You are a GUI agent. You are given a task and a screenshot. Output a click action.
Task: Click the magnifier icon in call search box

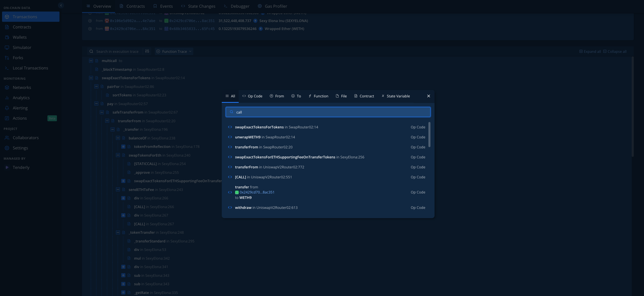(232, 112)
